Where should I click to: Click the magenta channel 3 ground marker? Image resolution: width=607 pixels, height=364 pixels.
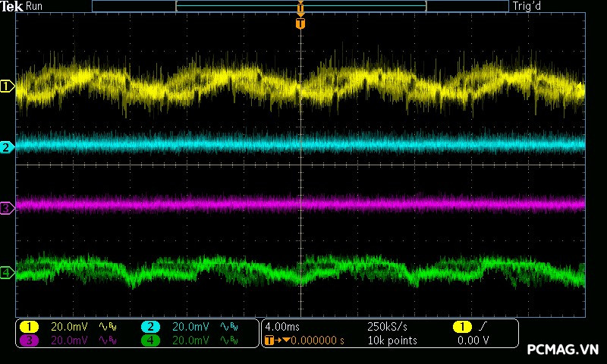(7, 208)
